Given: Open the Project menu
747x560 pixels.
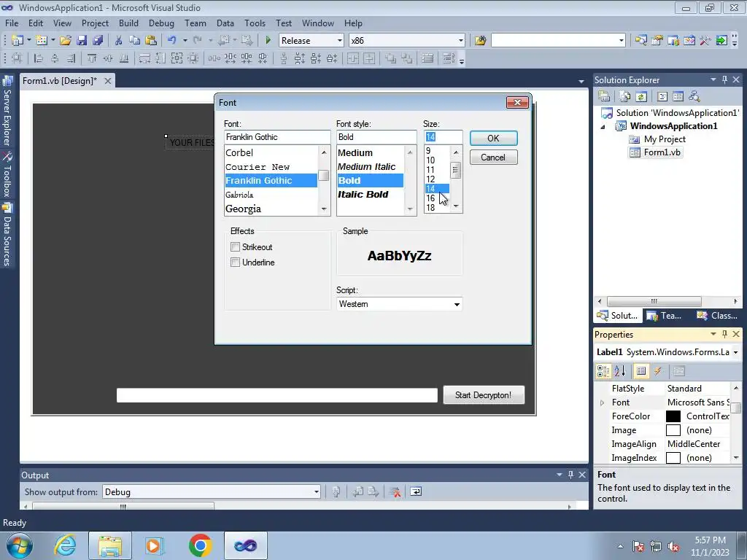Looking at the screenshot, I should pos(95,23).
